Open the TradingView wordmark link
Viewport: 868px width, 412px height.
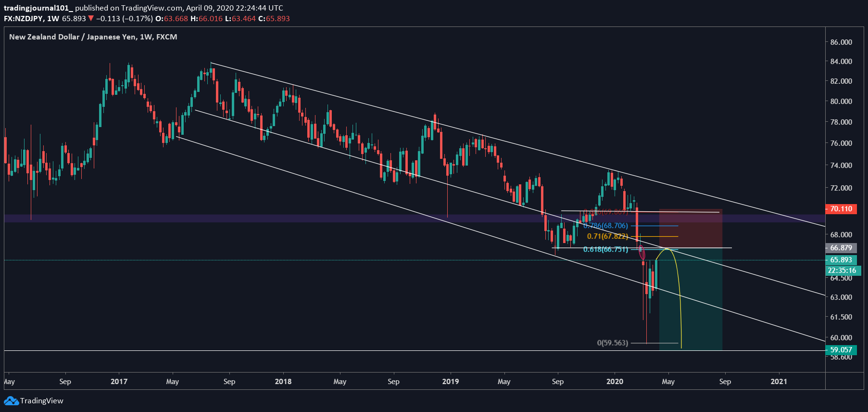click(x=42, y=401)
